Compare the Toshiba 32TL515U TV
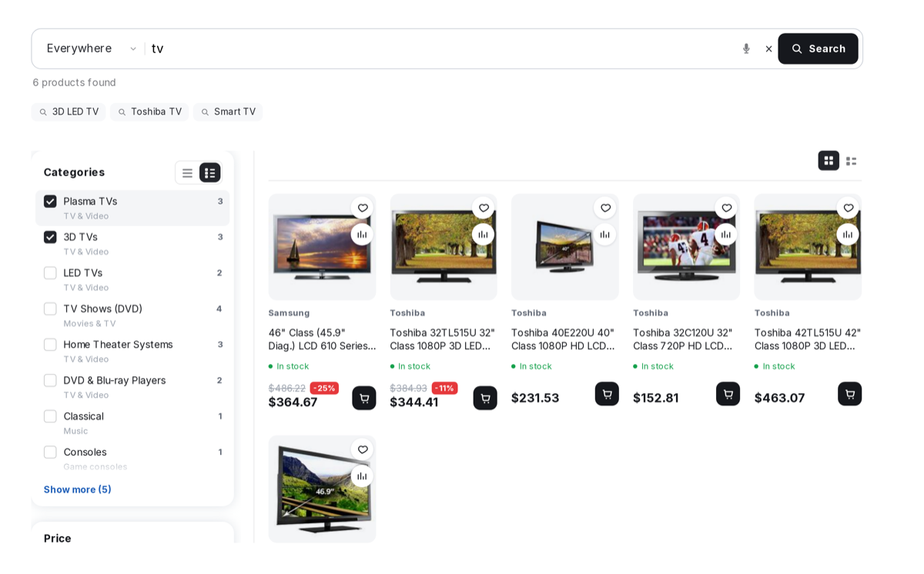This screenshot has height=574, width=924. tap(484, 235)
